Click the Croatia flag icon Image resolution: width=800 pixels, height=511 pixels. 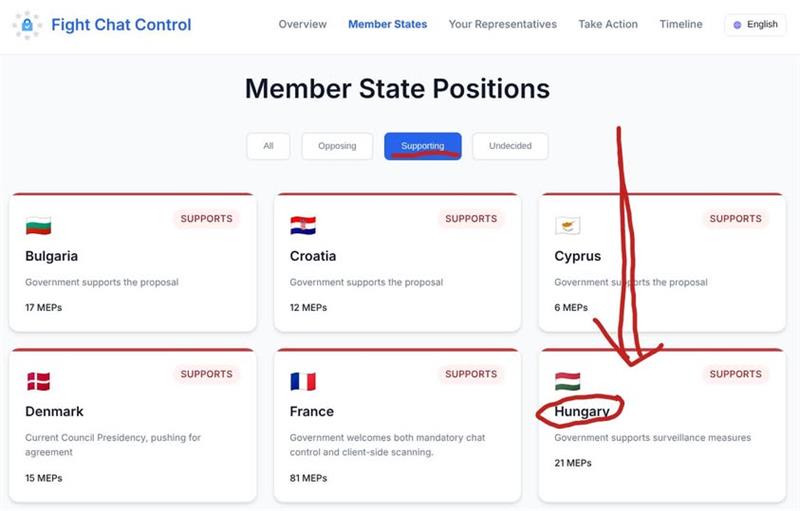[x=303, y=226]
